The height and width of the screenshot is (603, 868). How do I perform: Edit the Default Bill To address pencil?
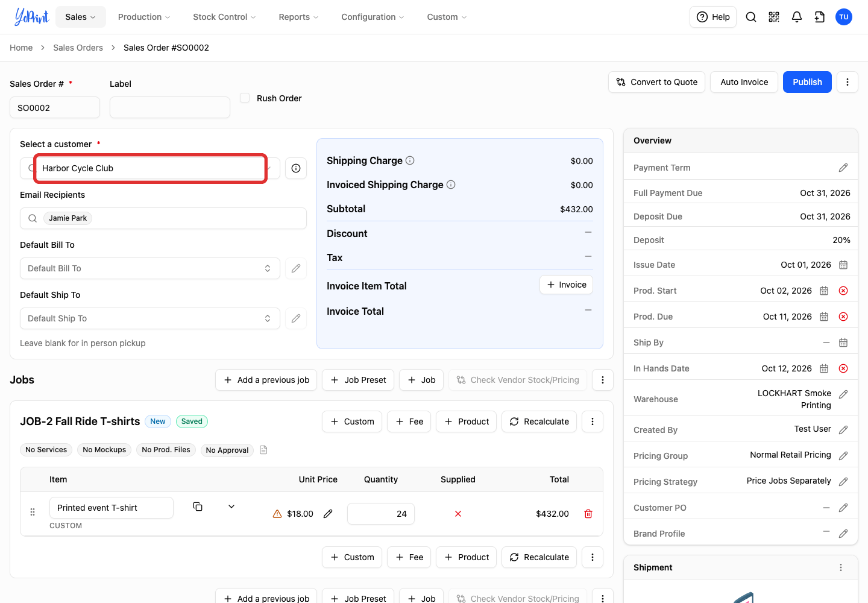[296, 268]
